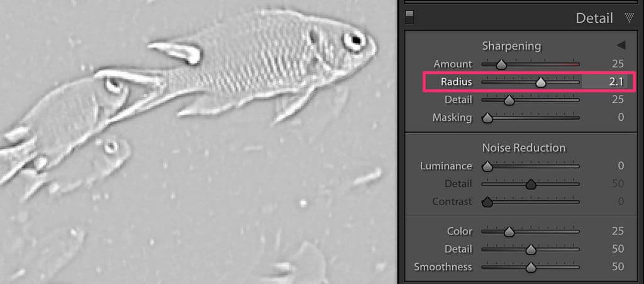Image resolution: width=644 pixels, height=284 pixels.
Task: Click the Sharpening Amount slider handle
Action: (x=501, y=64)
